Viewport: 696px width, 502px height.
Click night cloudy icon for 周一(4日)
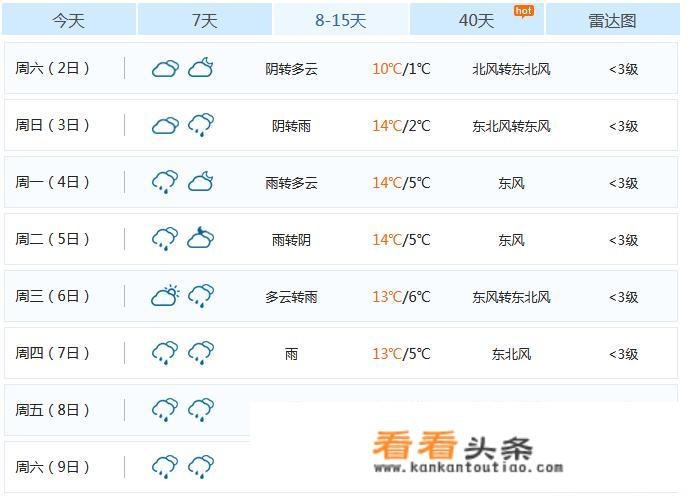[x=201, y=181]
